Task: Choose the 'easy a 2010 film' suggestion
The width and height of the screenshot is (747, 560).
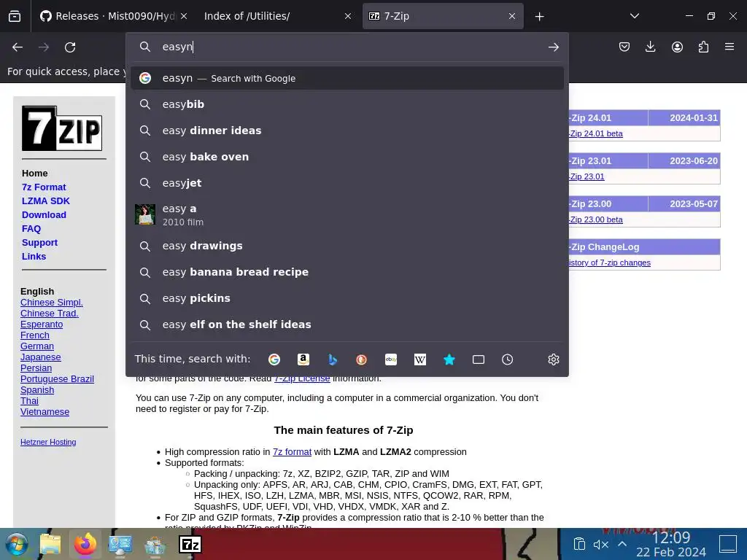Action: (347, 215)
